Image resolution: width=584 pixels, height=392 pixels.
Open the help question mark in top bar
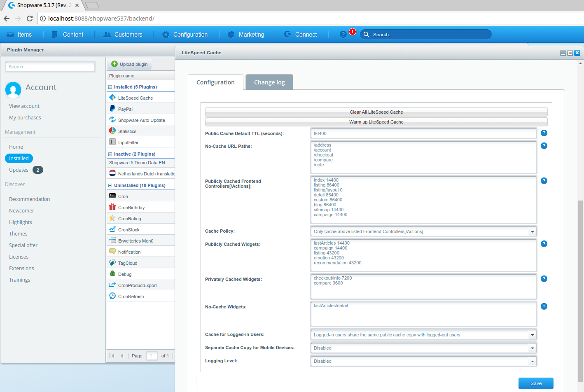[x=343, y=35]
